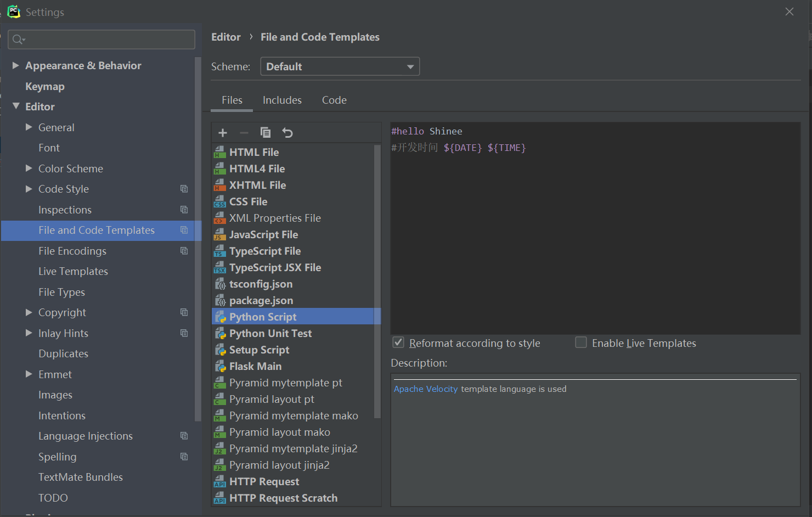Collapse the Editor tree section
Image resolution: width=812 pixels, height=517 pixels.
[16, 106]
